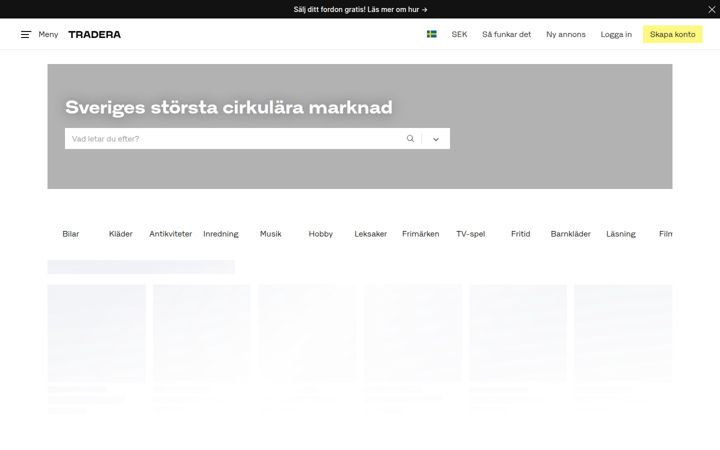720x450 pixels.
Task: Open the SEK currency selector
Action: coord(459,34)
